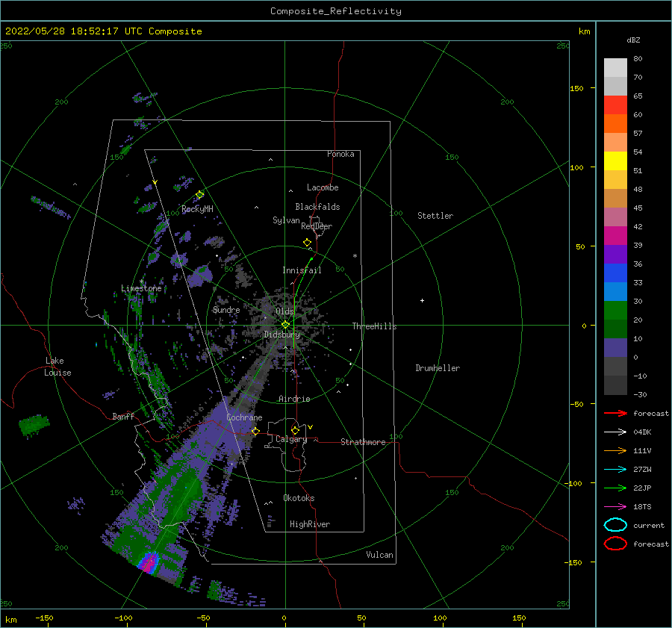Click the yellow diamond marker near RockyMH

tap(199, 195)
